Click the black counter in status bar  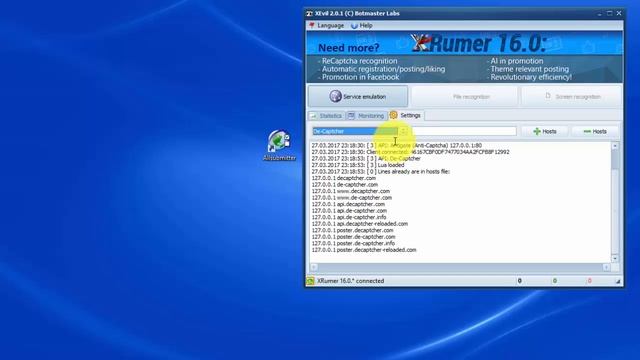coord(520,281)
